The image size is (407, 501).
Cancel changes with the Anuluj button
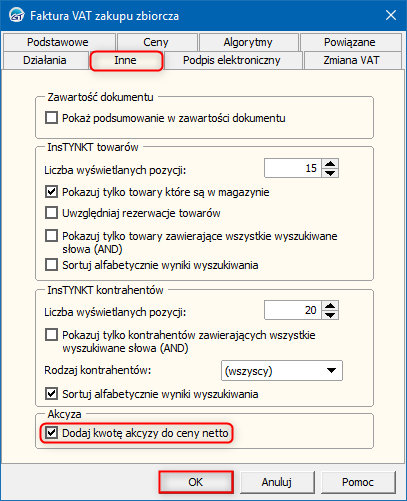tap(277, 482)
